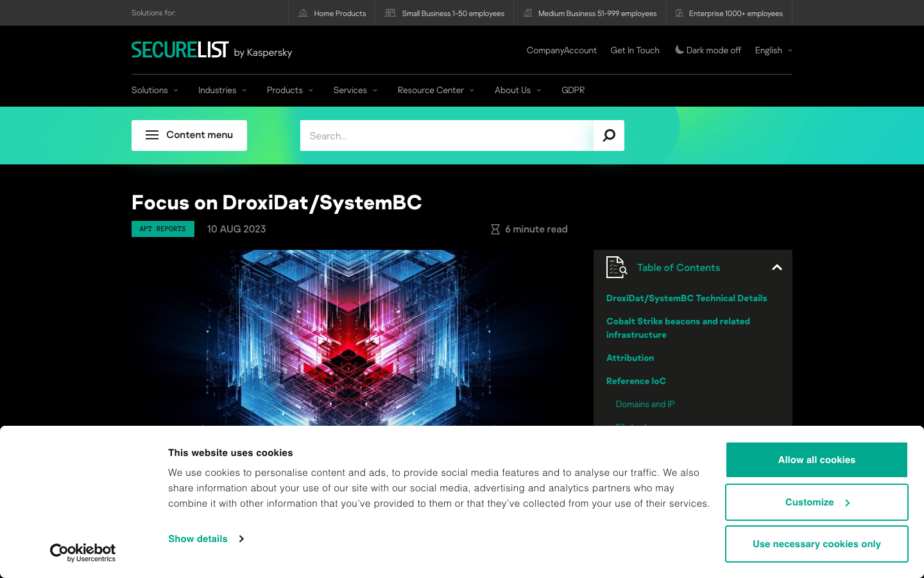This screenshot has height=578, width=924.
Task: Open the GDPR menu item
Action: pos(573,90)
